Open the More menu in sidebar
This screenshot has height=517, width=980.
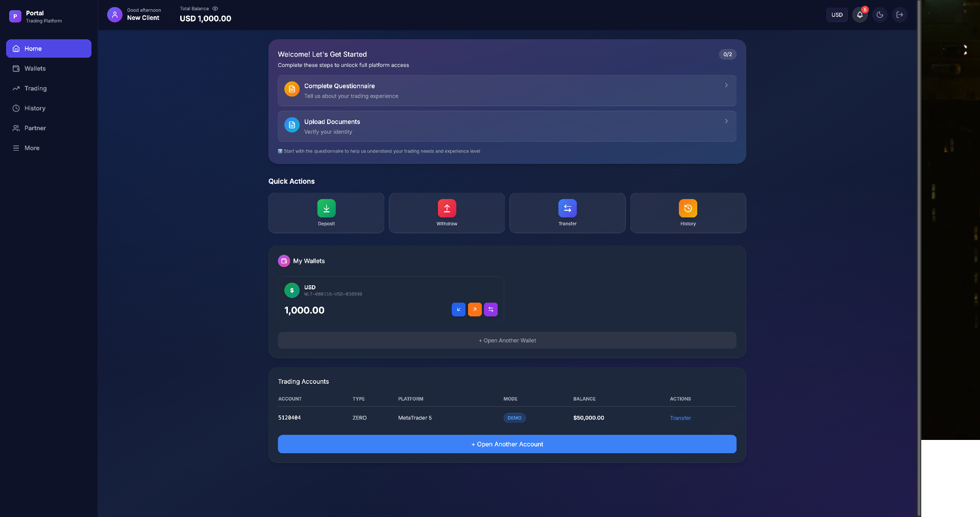point(32,148)
